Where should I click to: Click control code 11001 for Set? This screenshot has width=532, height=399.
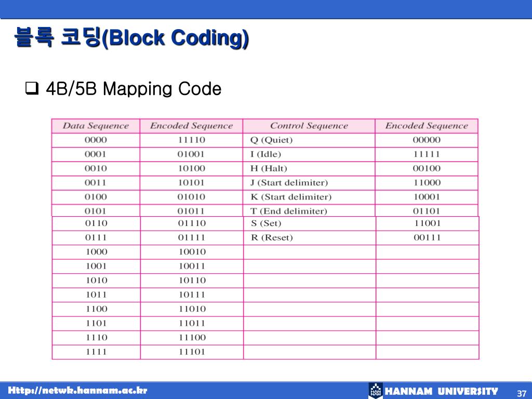point(427,223)
